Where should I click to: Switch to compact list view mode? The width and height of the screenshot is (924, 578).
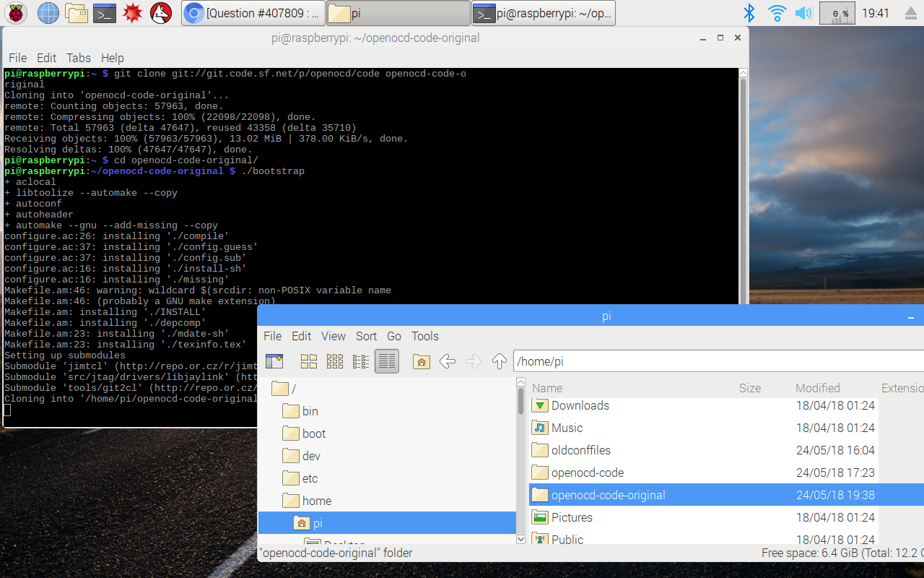361,361
